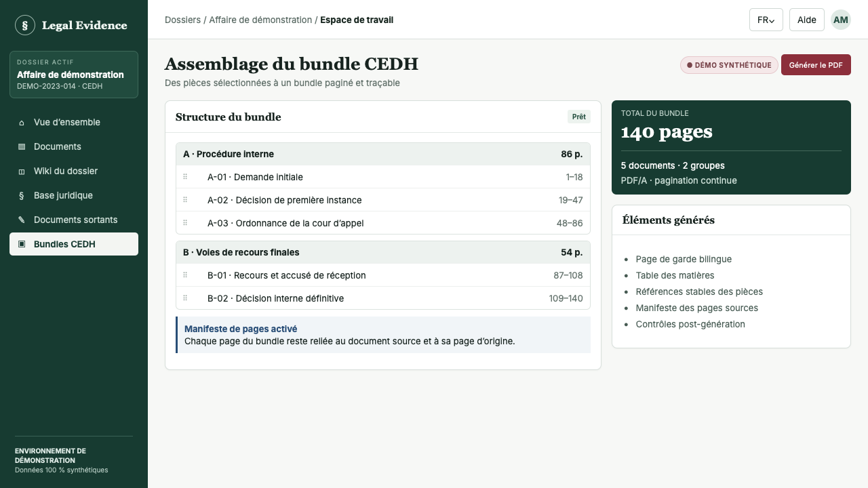Collapse group B · Voies de recours finales
The height and width of the screenshot is (488, 868).
point(383,252)
